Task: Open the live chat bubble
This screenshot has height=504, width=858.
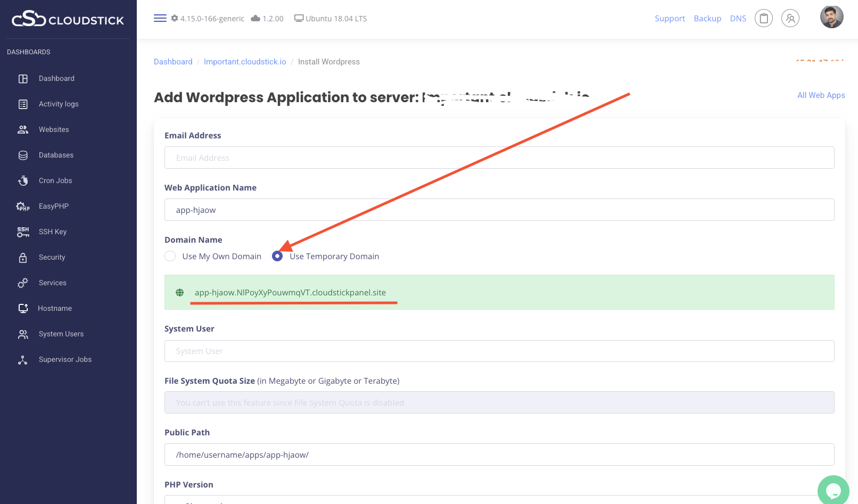Action: 833,490
